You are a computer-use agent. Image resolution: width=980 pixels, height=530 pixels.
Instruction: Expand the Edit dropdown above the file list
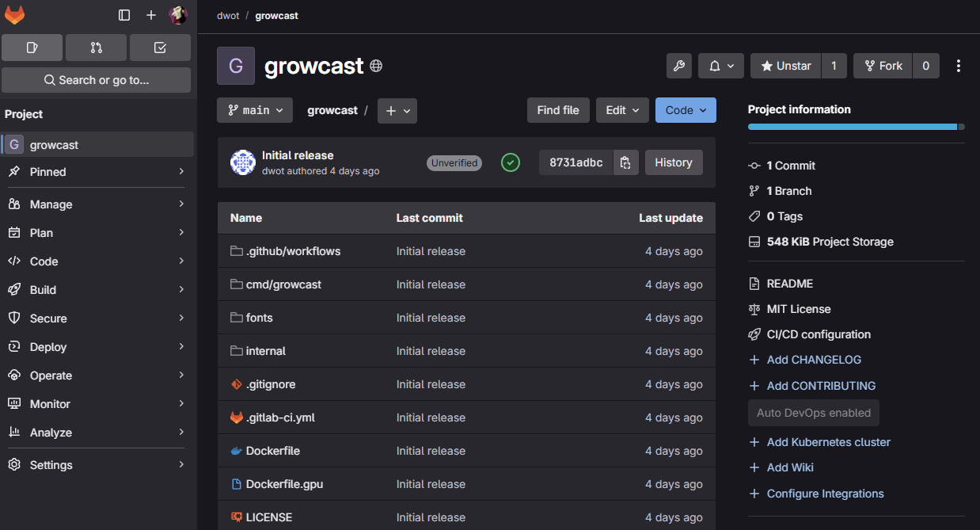pos(622,110)
